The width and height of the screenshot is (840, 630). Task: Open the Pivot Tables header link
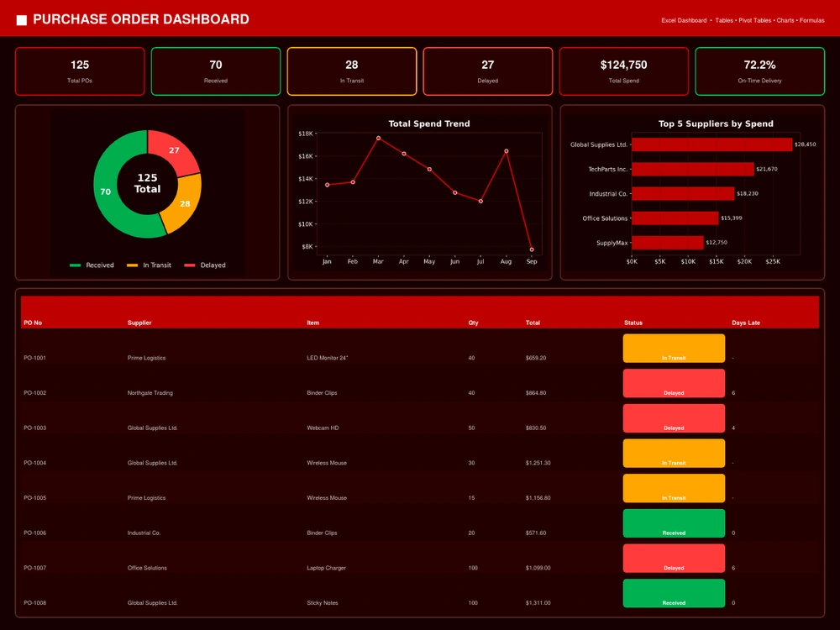coord(754,20)
